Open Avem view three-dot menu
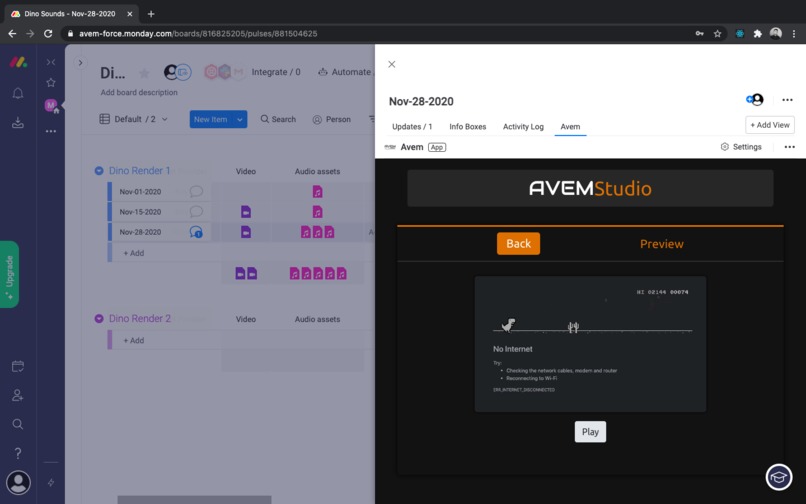 pyautogui.click(x=790, y=147)
